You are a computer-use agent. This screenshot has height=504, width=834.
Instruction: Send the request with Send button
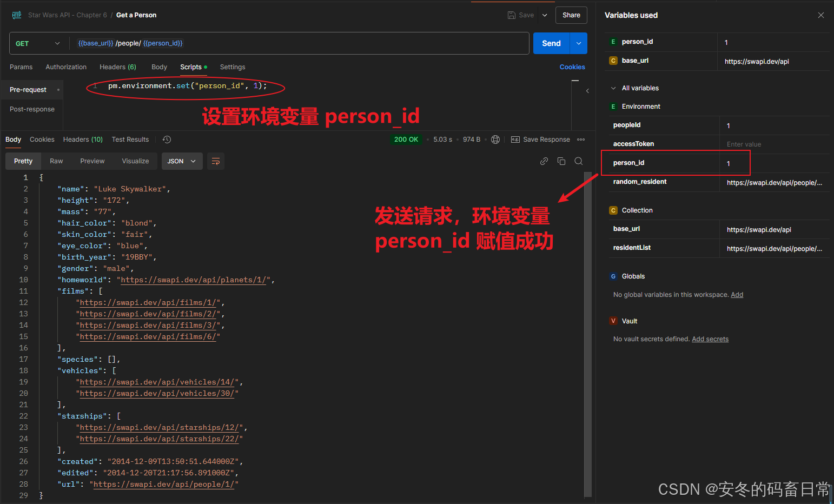click(x=551, y=43)
